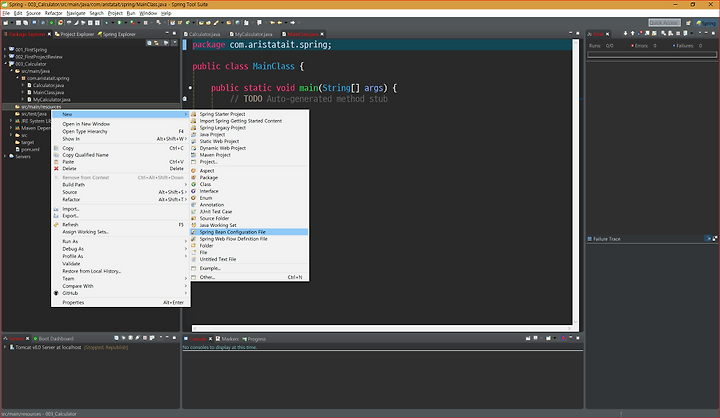Select Class in the New submenu
This screenshot has height=418, width=720.
pos(249,184)
